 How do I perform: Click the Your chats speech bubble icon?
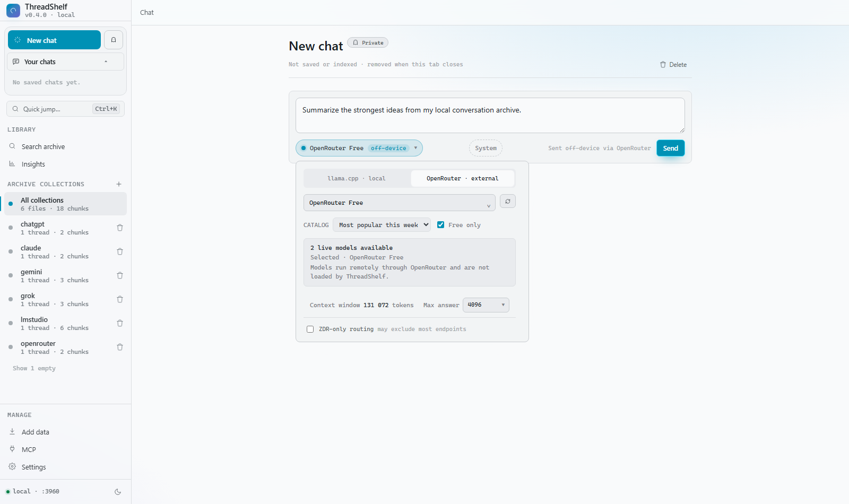(16, 62)
